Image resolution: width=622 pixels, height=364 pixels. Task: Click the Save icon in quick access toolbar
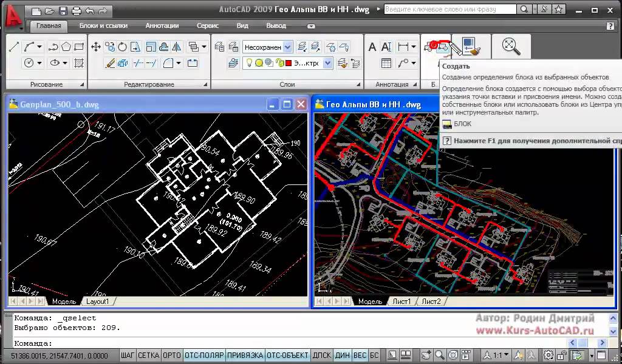63,11
